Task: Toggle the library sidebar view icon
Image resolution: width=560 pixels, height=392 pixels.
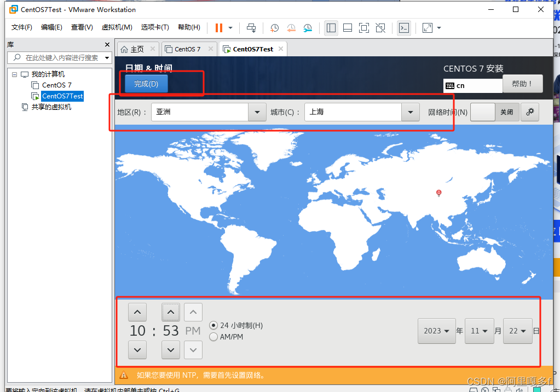Action: tap(331, 28)
